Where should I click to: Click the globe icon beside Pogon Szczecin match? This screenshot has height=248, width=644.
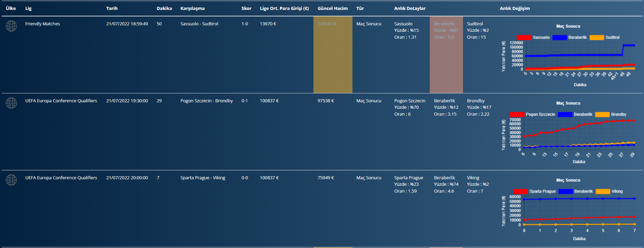[x=11, y=103]
